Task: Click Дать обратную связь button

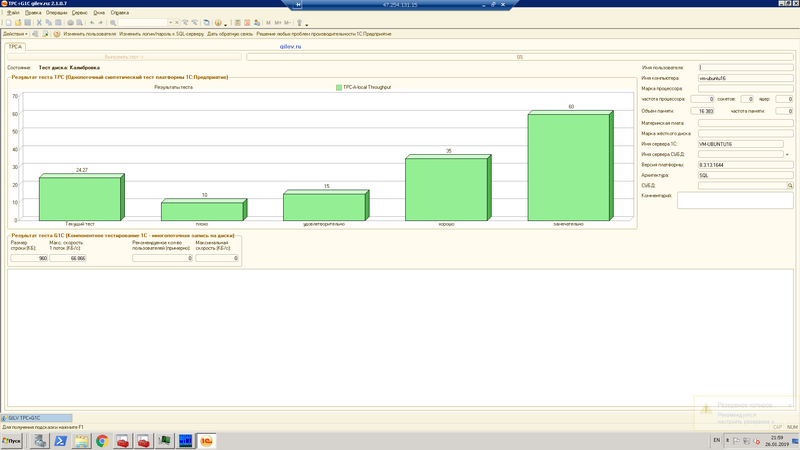Action: [230, 34]
